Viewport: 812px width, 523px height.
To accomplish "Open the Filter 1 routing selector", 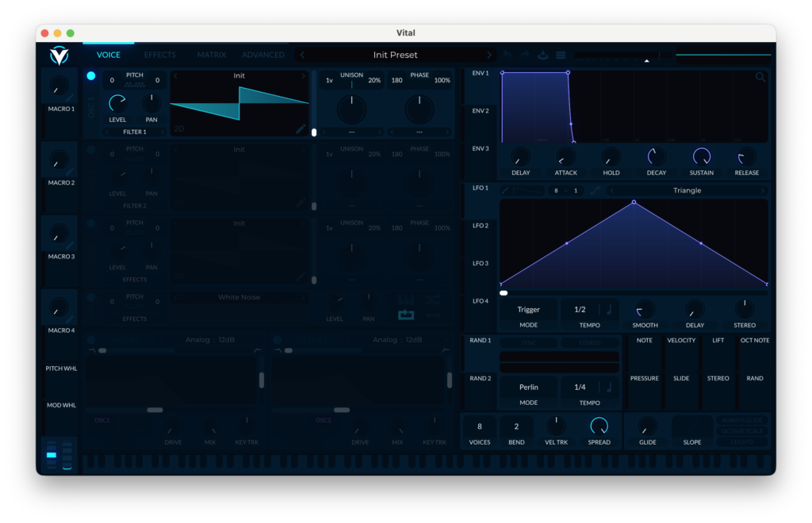I will [134, 132].
